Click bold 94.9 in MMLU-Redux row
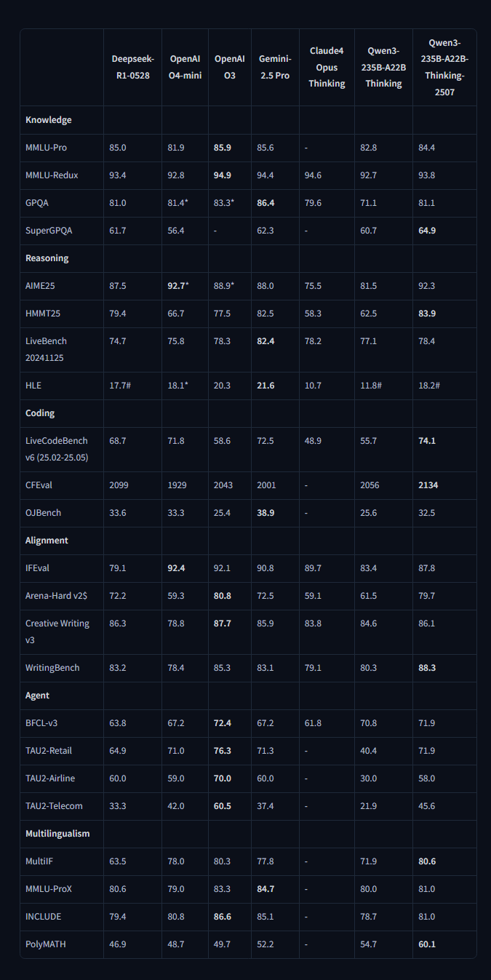491x980 pixels. click(223, 175)
